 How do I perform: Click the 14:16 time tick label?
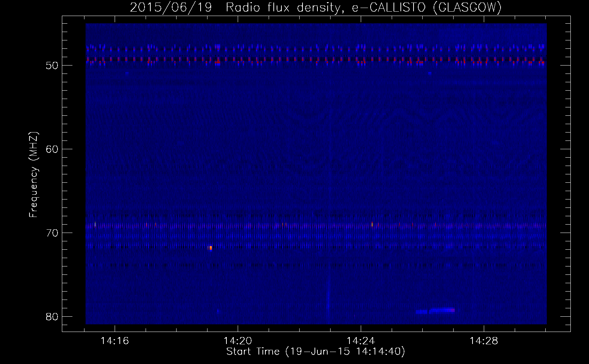click(x=115, y=341)
